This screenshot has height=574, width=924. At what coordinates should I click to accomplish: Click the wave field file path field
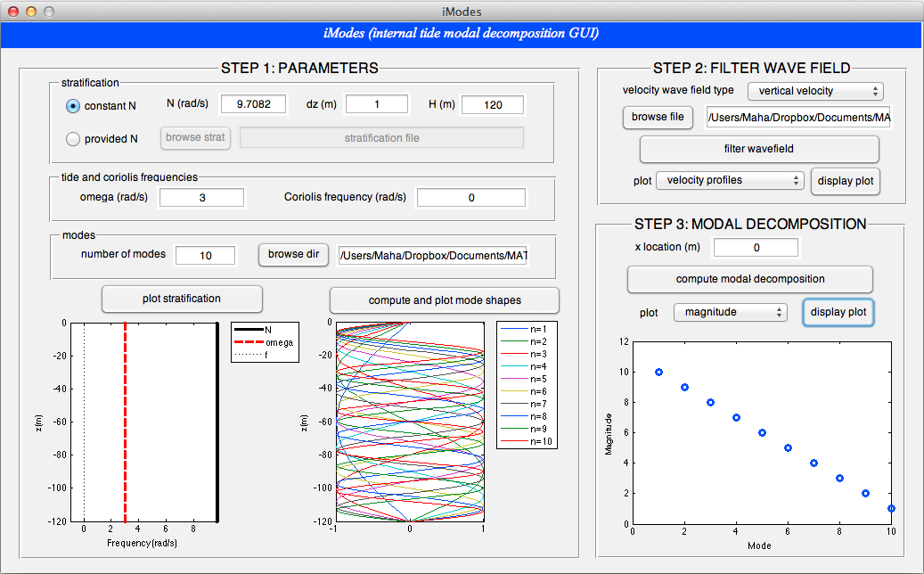click(x=798, y=118)
